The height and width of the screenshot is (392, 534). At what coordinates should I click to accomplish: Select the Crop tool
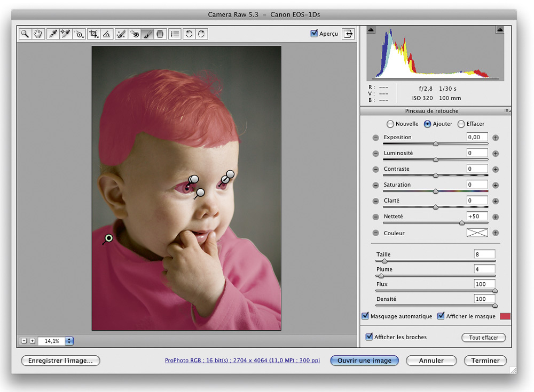tap(93, 34)
